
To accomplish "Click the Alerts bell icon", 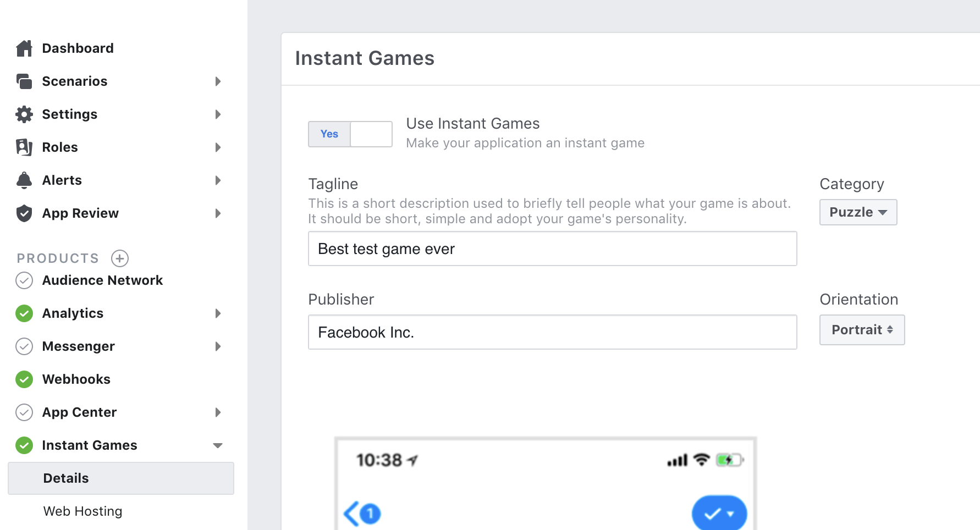I will pyautogui.click(x=24, y=180).
